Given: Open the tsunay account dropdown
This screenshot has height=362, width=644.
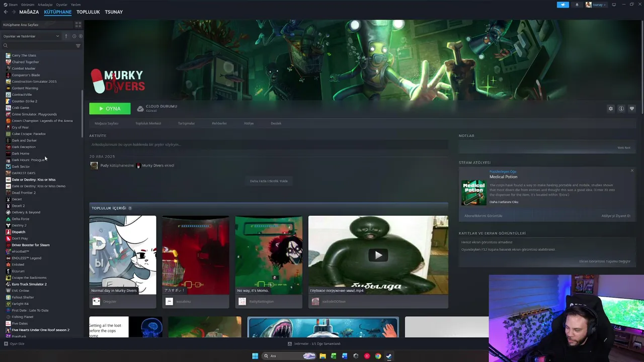Looking at the screenshot, I should click(596, 5).
